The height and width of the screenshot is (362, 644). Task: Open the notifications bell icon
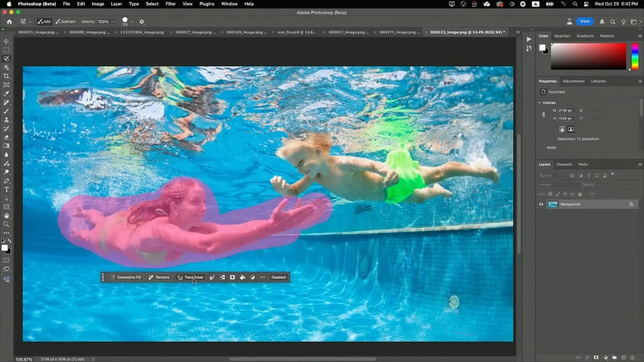(602, 21)
